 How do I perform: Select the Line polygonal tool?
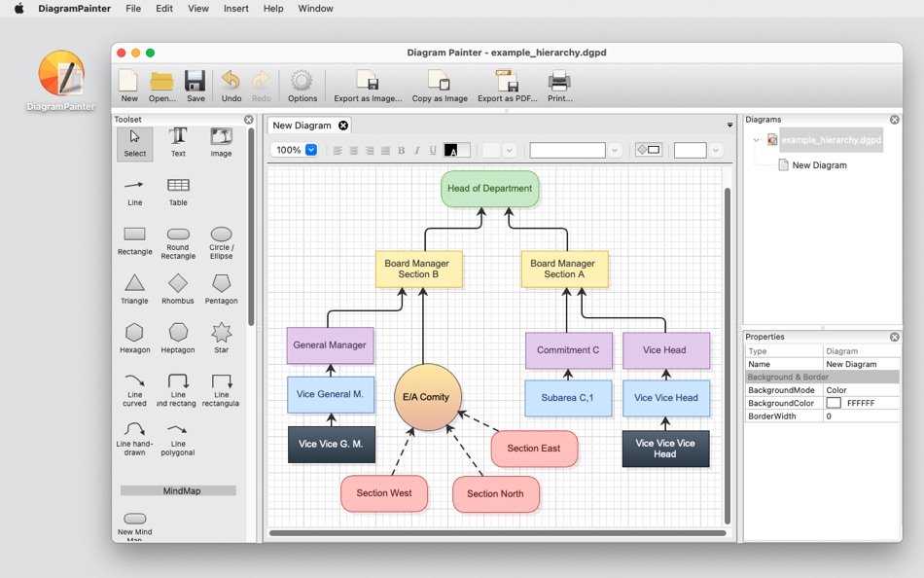tap(178, 440)
